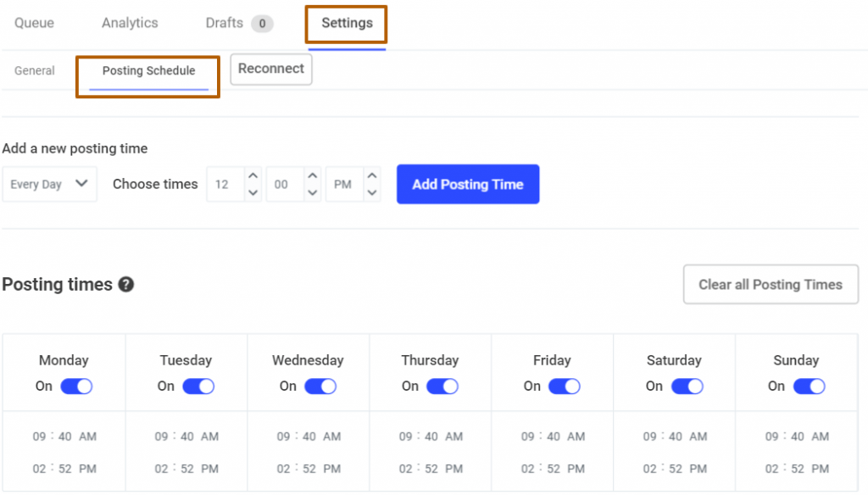
Task: Click the Reconnect button
Action: point(271,69)
